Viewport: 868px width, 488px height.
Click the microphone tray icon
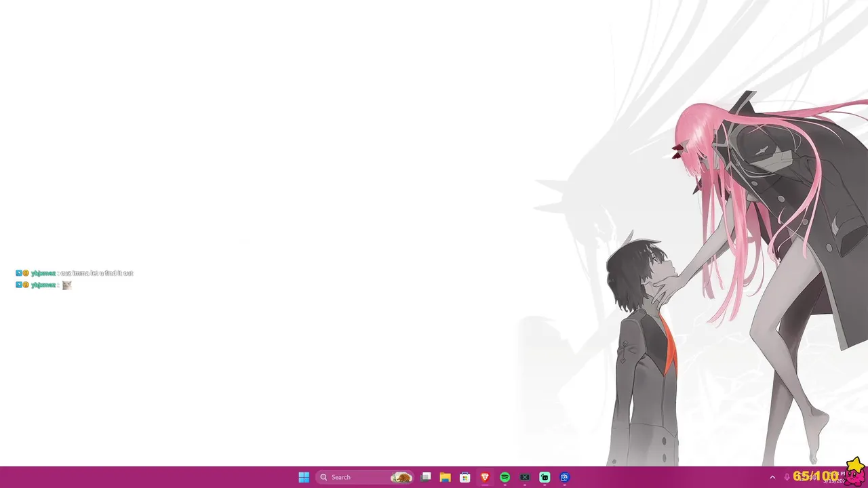(x=787, y=477)
